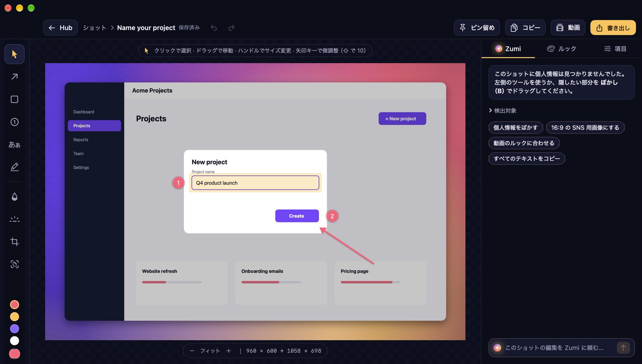Redo the last edit

(232, 28)
